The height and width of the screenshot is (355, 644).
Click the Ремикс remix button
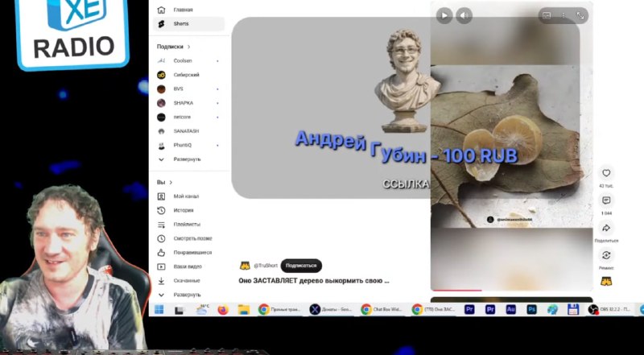(x=606, y=255)
